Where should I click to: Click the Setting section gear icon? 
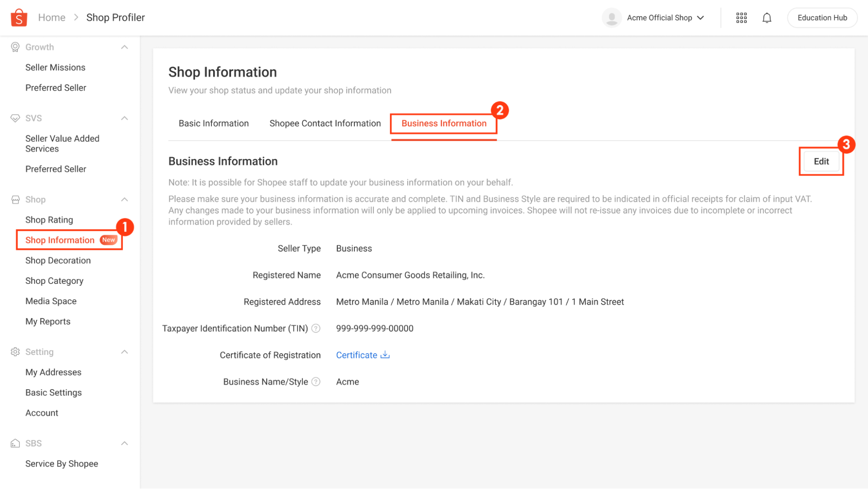pos(15,352)
